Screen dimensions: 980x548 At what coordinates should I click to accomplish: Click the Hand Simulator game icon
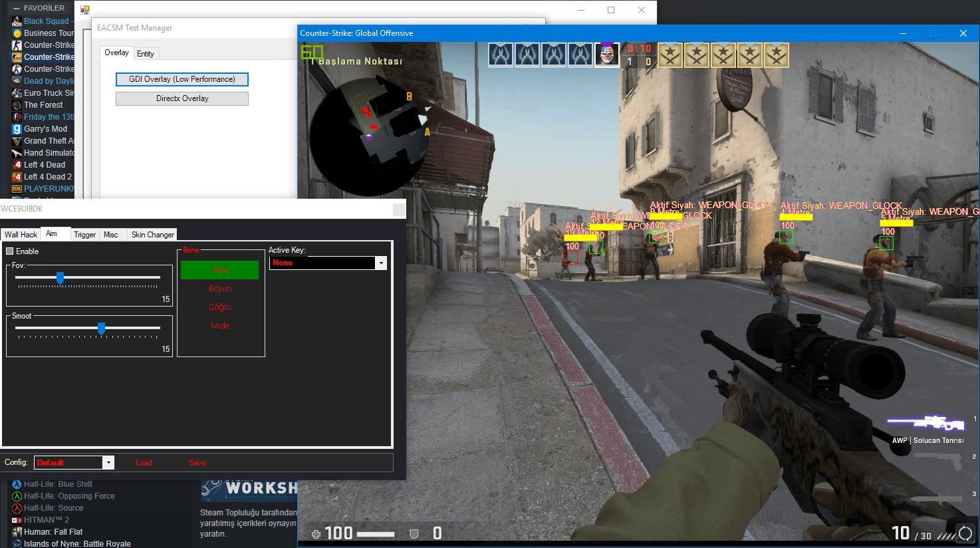pyautogui.click(x=17, y=153)
